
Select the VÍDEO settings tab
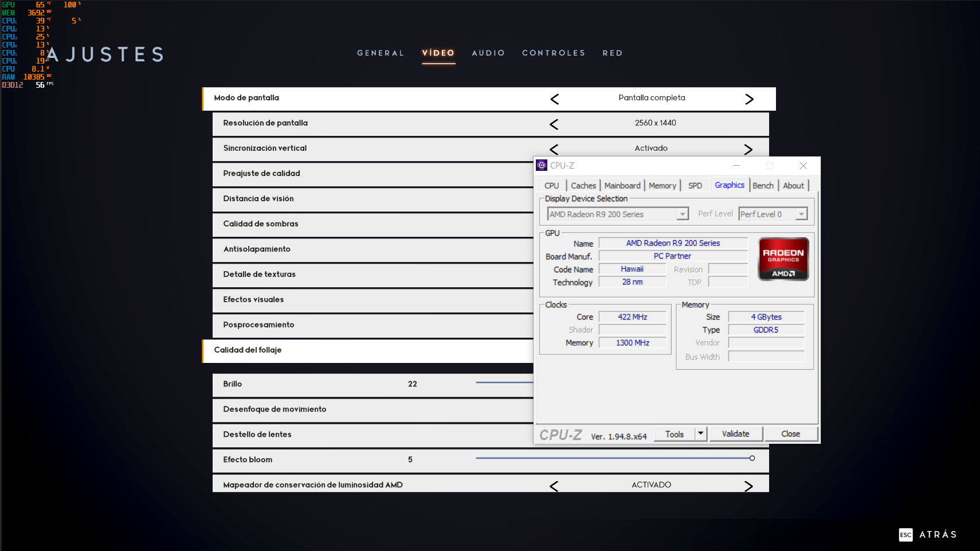[x=438, y=53]
